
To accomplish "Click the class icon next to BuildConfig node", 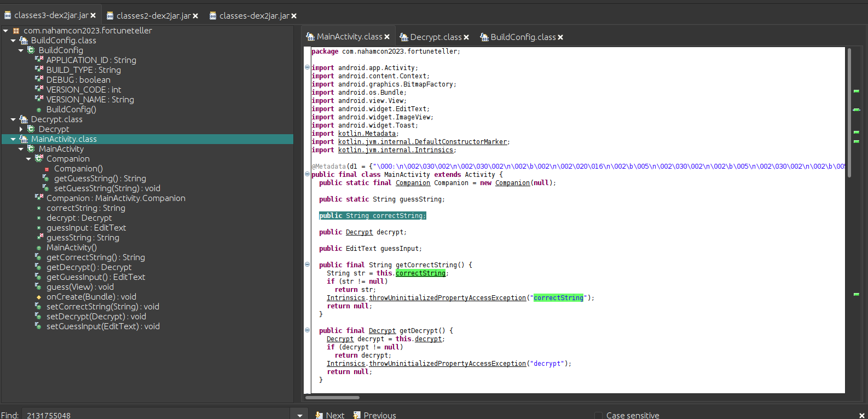I will click(x=31, y=50).
